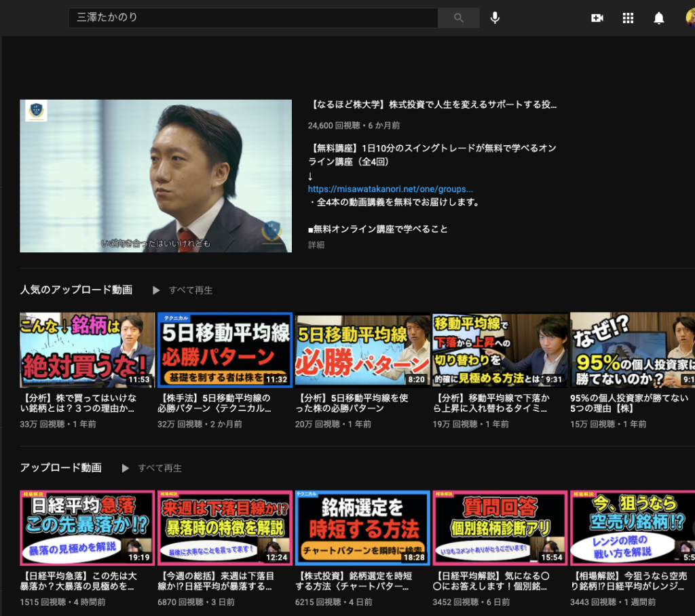Activate voice search microphone icon
695x616 pixels.
(495, 18)
